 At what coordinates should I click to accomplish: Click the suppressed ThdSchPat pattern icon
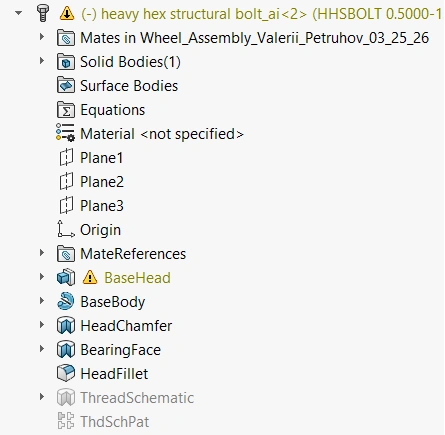point(66,421)
